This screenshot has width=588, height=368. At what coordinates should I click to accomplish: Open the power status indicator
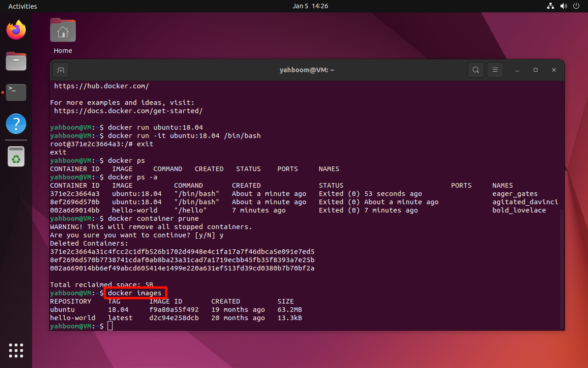coord(576,6)
